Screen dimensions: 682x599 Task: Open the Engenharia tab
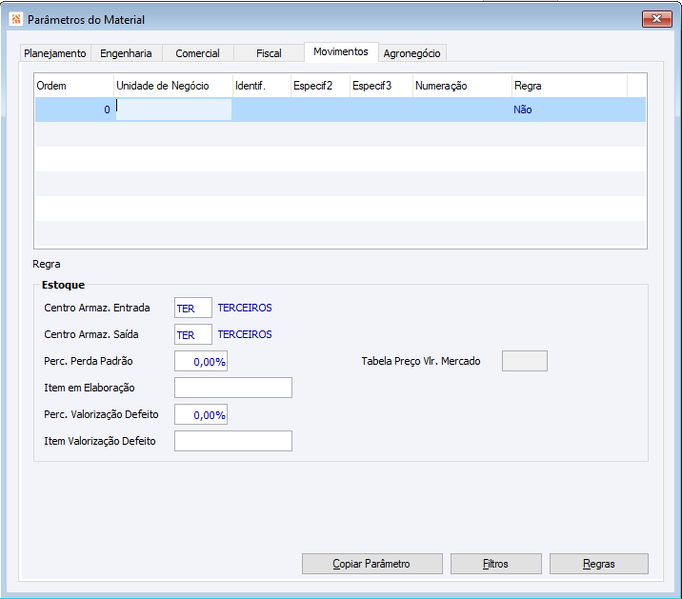point(126,54)
